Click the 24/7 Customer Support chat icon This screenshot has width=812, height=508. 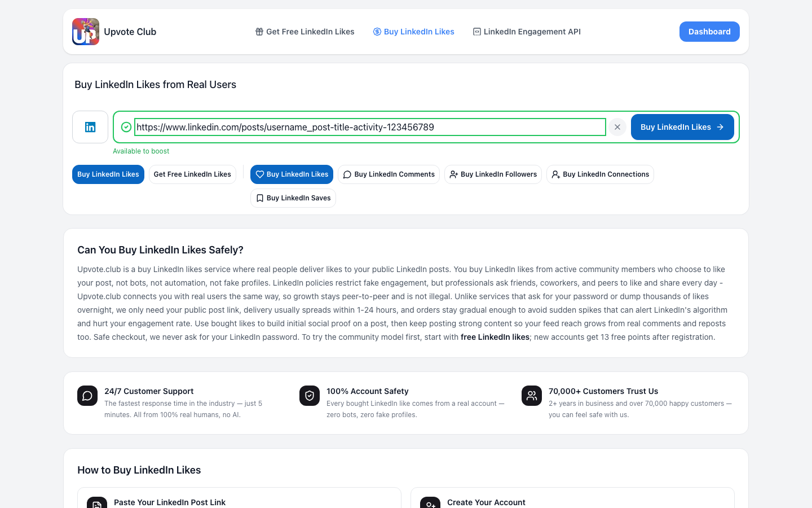tap(87, 396)
